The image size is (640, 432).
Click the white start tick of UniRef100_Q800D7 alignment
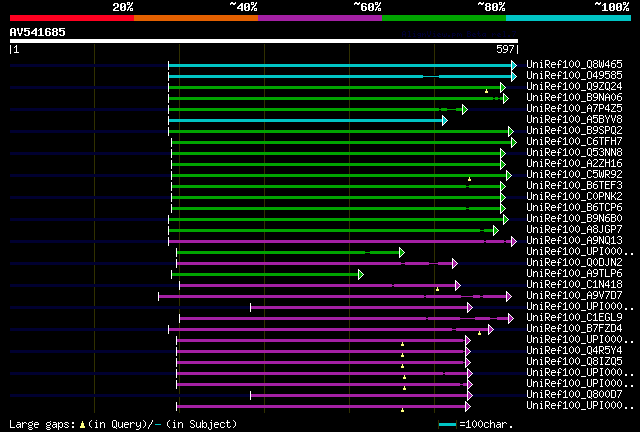251,395
